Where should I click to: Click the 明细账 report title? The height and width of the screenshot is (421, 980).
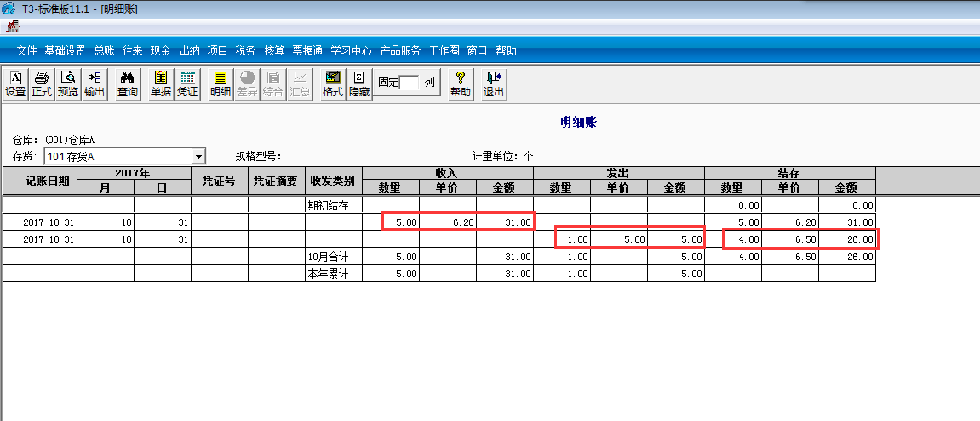point(579,123)
